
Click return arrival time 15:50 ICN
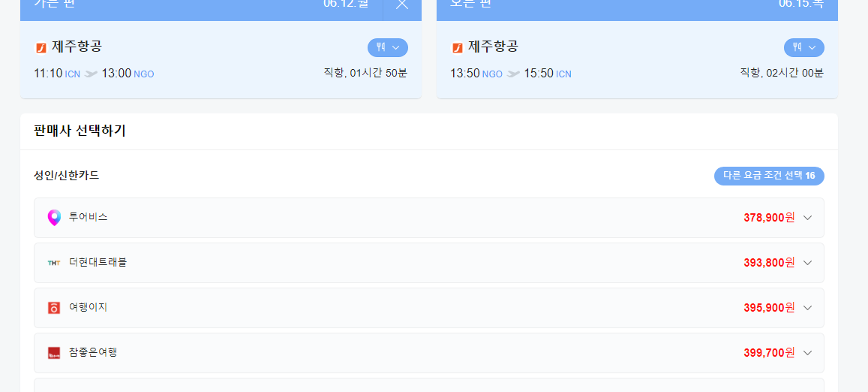(x=548, y=73)
